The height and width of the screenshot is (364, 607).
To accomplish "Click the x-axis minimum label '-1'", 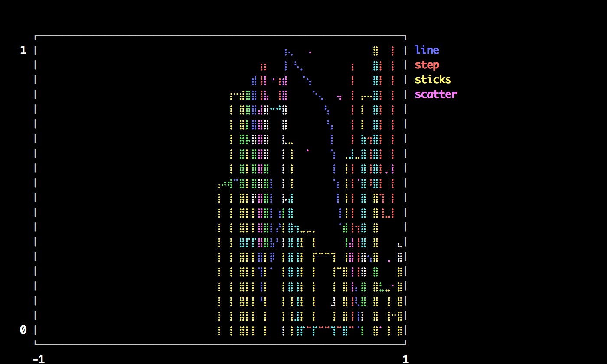I will coord(39,359).
